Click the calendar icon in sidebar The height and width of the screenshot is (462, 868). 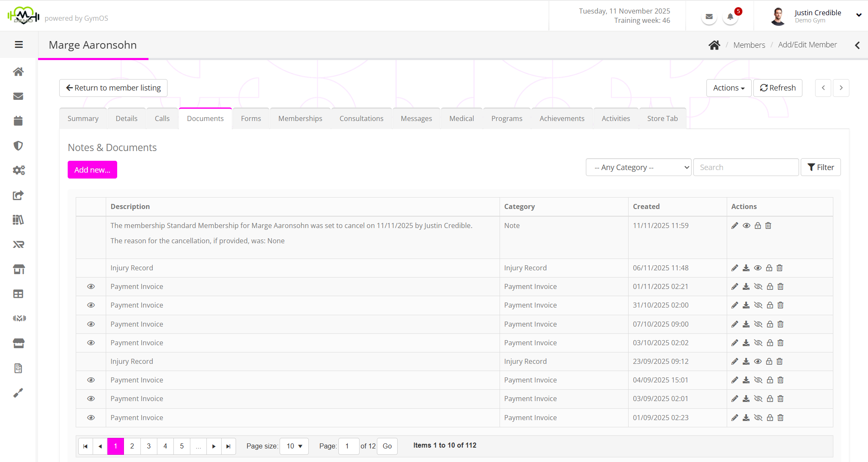click(x=18, y=121)
